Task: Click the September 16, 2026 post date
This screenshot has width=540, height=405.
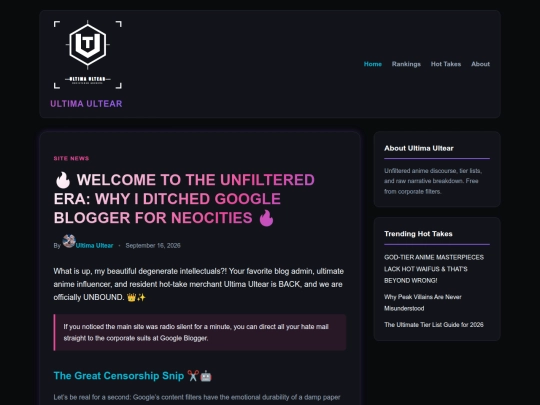Action: pos(153,246)
